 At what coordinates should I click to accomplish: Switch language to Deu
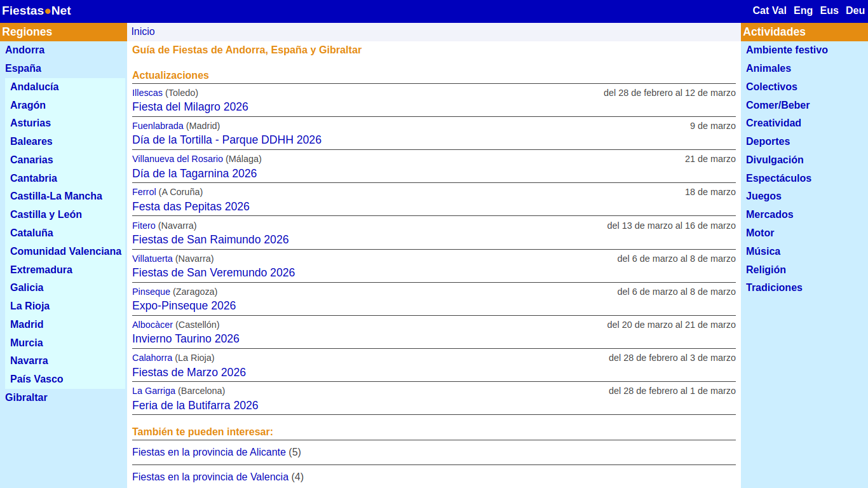(x=855, y=11)
